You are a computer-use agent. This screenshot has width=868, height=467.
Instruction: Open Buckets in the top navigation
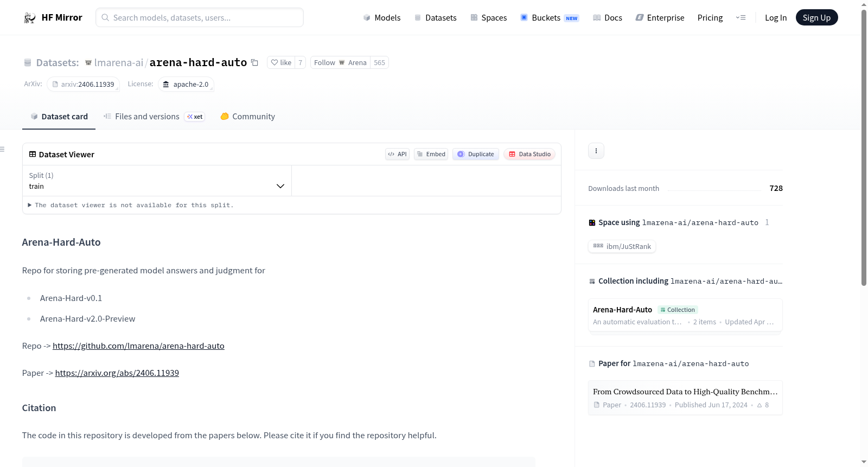pyautogui.click(x=550, y=18)
